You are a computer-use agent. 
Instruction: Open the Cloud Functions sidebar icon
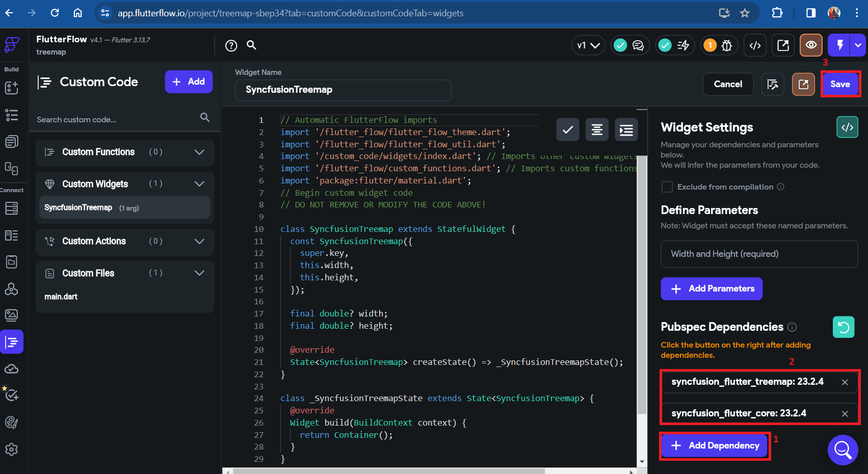pyautogui.click(x=11, y=369)
